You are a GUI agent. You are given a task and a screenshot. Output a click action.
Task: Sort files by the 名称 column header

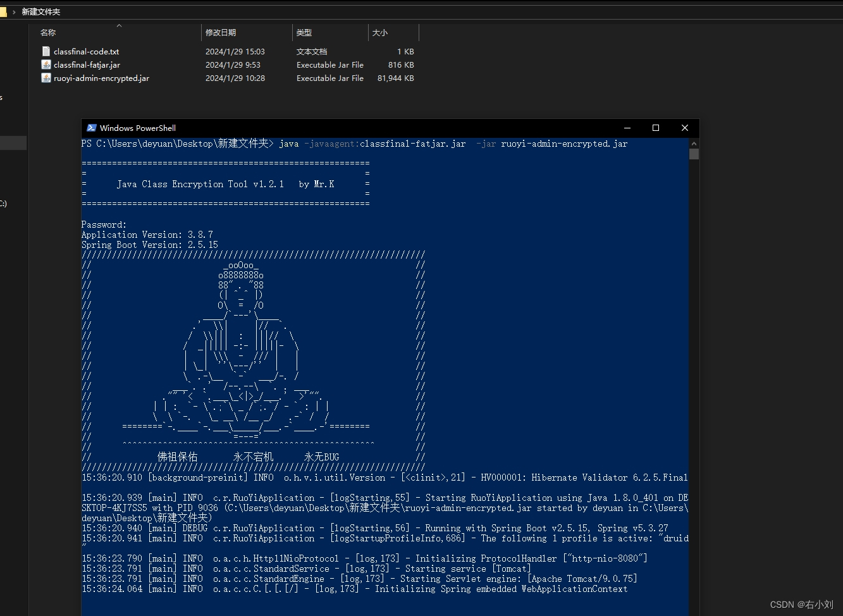(48, 32)
